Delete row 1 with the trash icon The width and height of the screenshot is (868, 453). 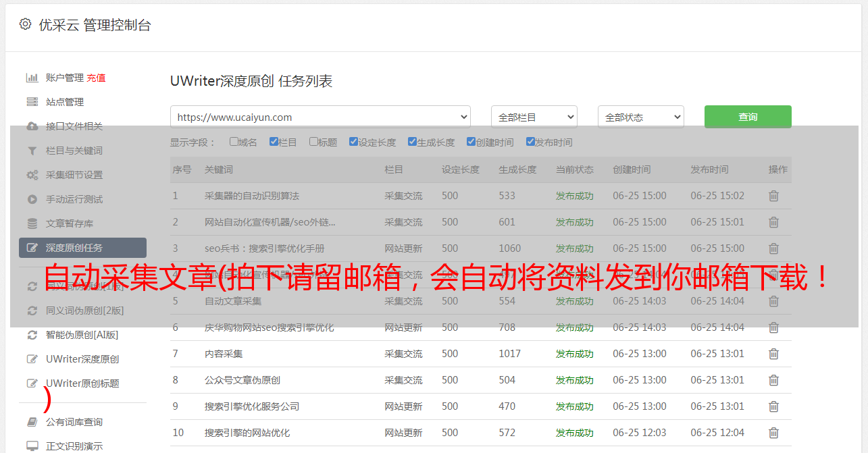773,196
